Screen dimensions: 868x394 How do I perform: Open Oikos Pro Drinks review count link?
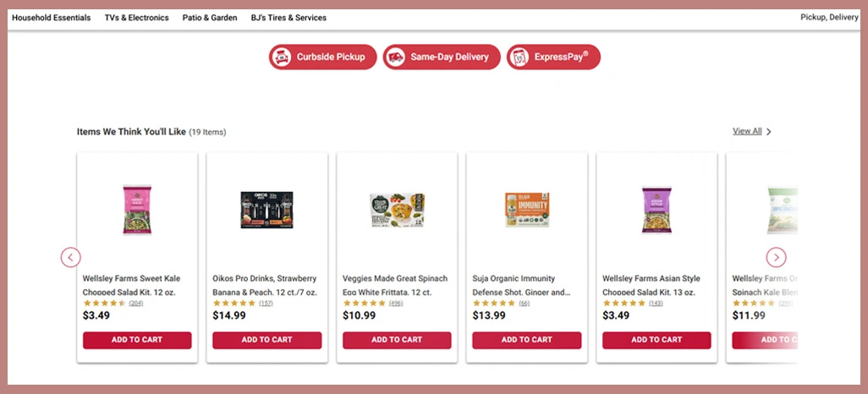[266, 303]
